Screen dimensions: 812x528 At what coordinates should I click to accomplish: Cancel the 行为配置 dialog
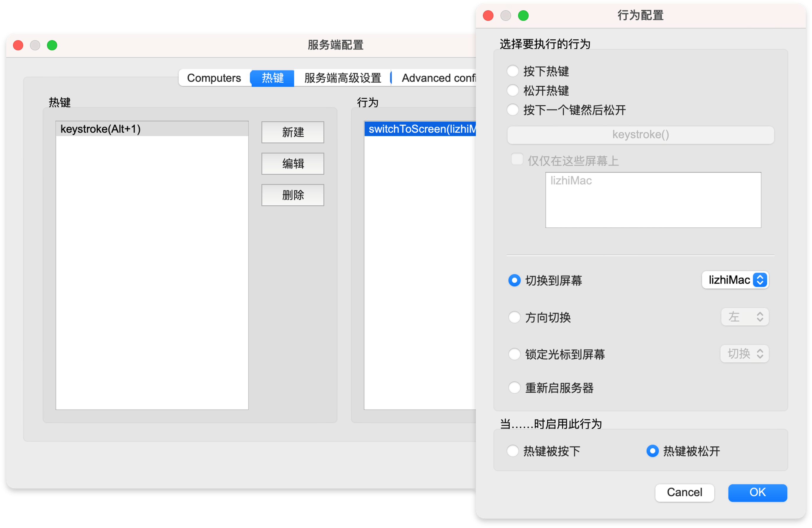pos(684,492)
